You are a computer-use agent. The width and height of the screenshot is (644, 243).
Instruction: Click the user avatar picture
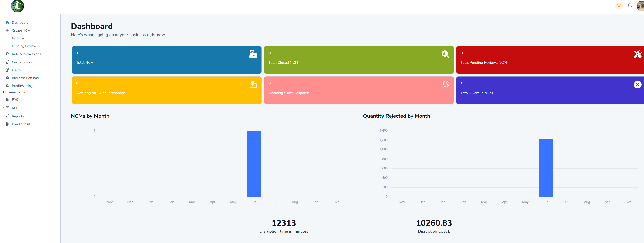coord(641,6)
